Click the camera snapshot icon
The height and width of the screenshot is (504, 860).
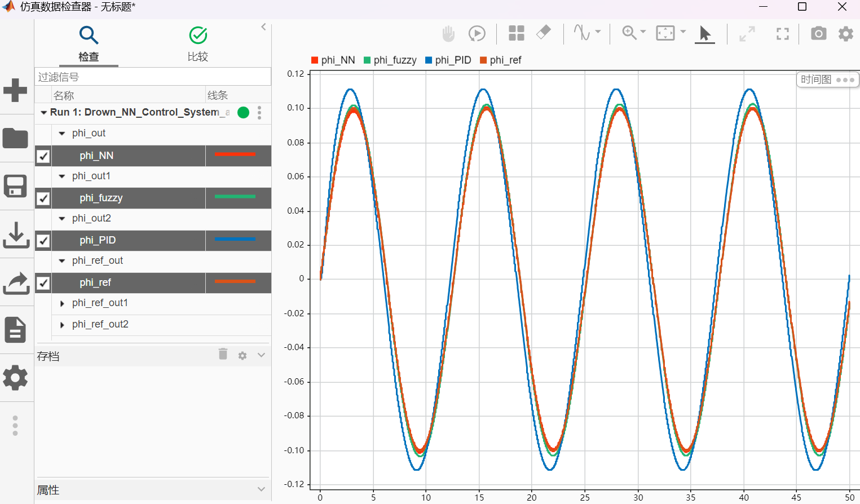pyautogui.click(x=818, y=34)
